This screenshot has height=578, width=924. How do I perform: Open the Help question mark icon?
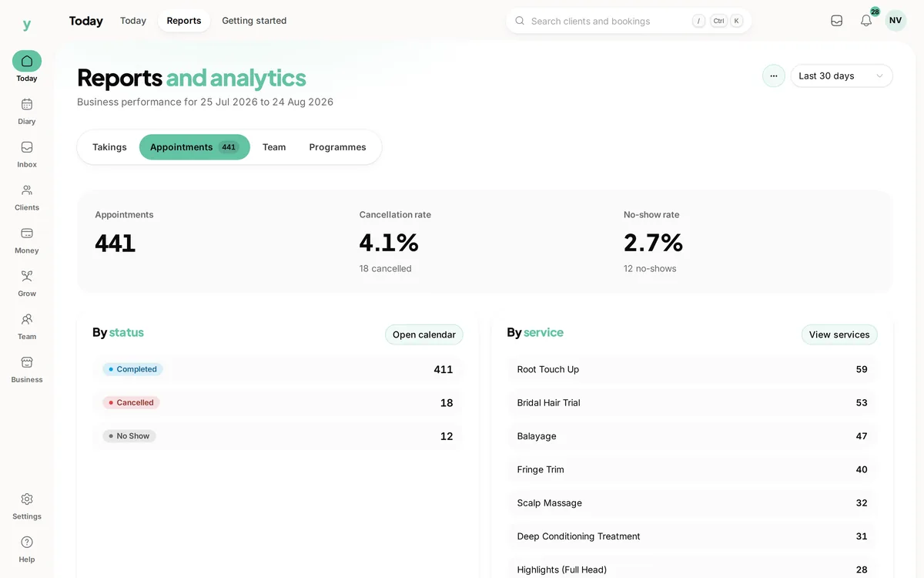[27, 543]
